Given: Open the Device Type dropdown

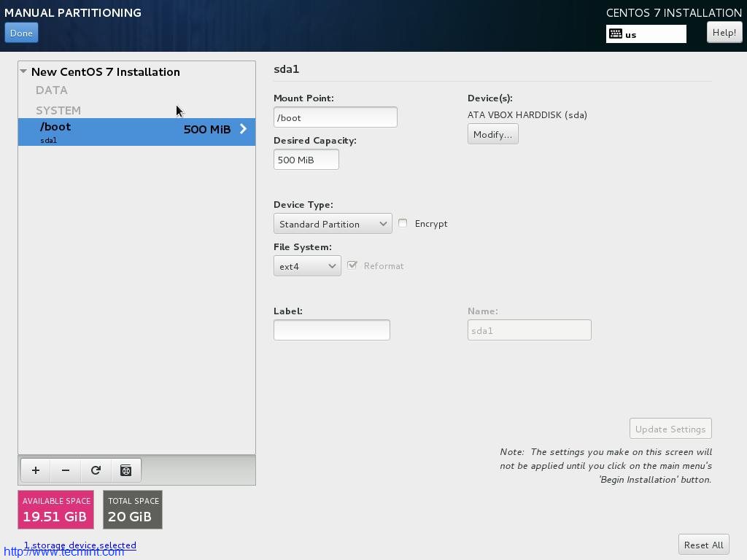Looking at the screenshot, I should (x=333, y=224).
